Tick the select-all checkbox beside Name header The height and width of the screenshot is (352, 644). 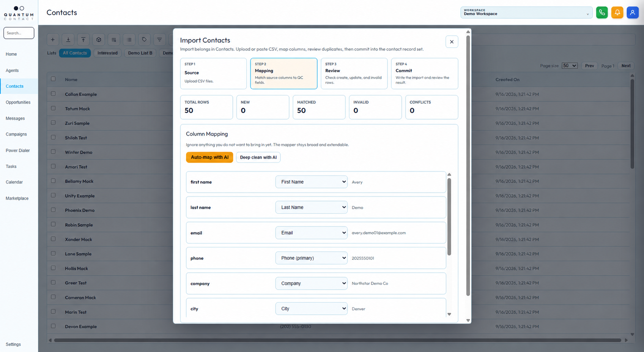coord(53,79)
